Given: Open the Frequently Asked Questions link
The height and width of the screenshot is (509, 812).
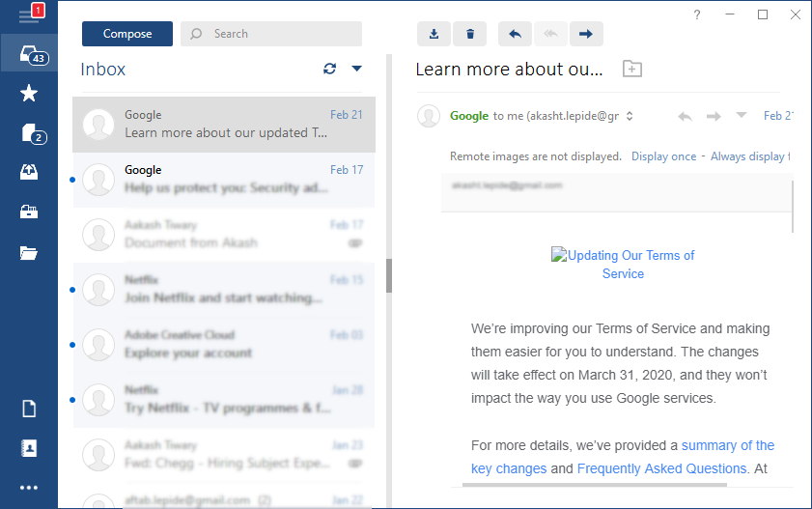Looking at the screenshot, I should pos(661,468).
